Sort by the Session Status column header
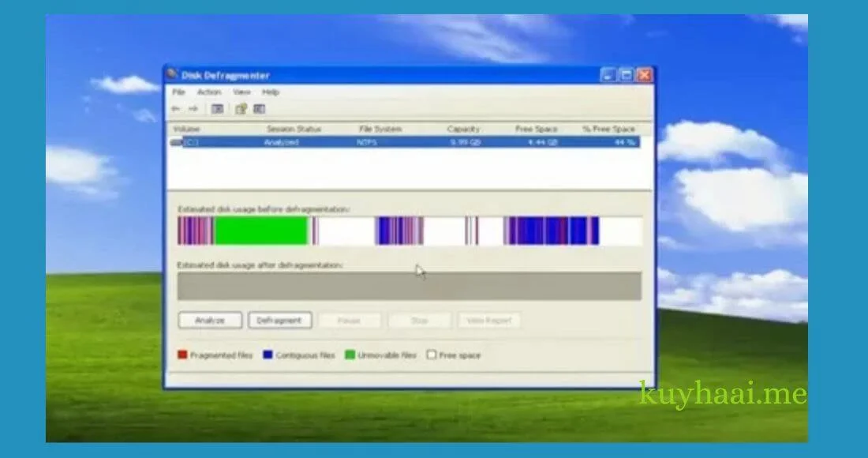Image resolution: width=868 pixels, height=458 pixels. pyautogui.click(x=294, y=129)
